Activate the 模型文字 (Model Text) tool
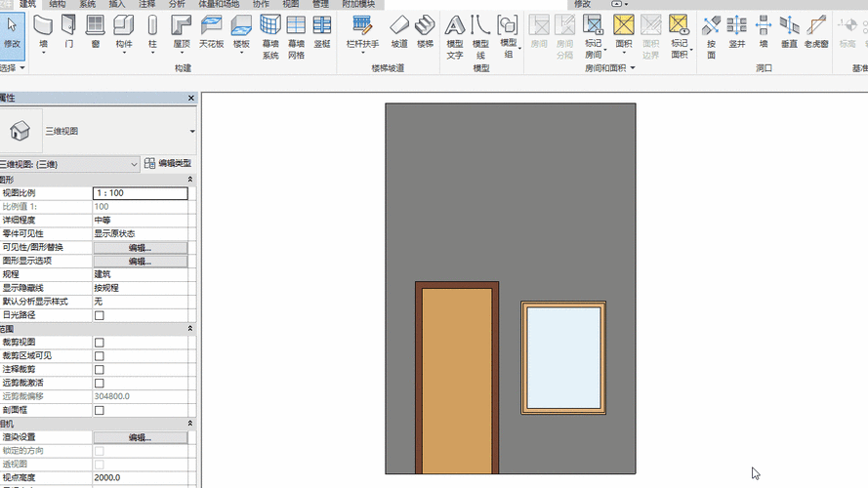Image resolution: width=868 pixels, height=488 pixels. pyautogui.click(x=455, y=35)
